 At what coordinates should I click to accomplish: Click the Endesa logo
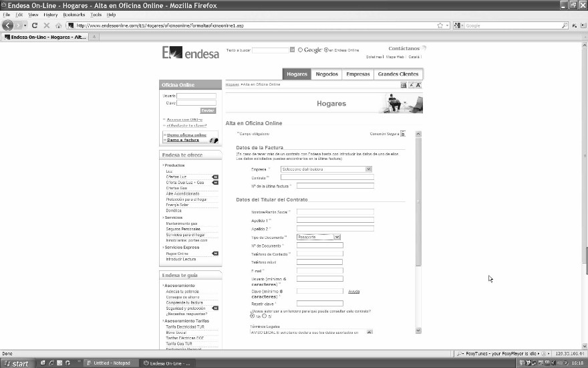point(190,53)
